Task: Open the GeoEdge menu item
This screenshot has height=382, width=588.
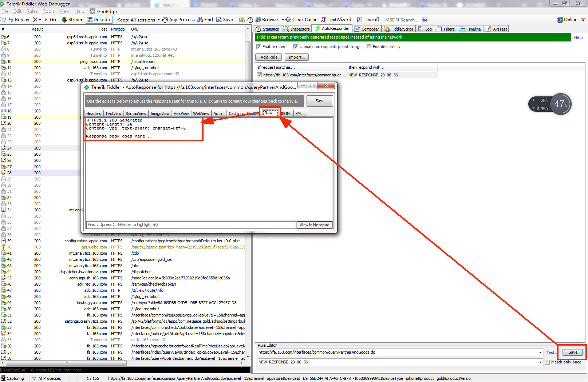Action: pos(103,11)
